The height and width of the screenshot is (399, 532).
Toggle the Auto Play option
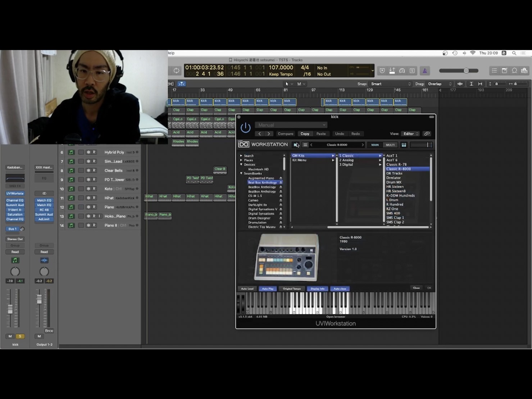point(267,289)
